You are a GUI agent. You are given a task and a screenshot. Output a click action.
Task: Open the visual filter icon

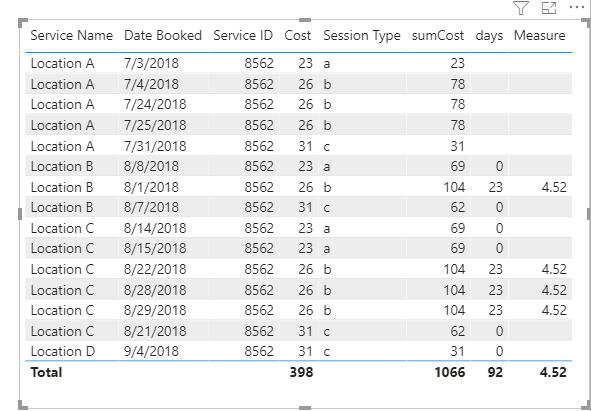(x=521, y=8)
